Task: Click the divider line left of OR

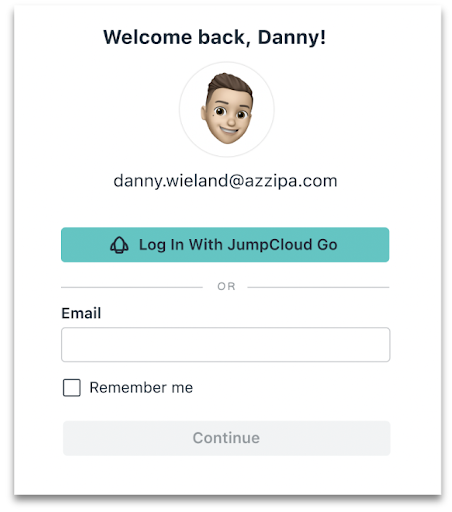Action: coord(132,287)
